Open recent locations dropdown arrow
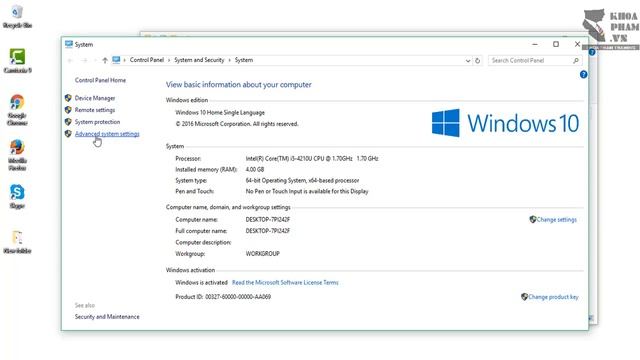Screen dimensions: 640x360 (x=95, y=60)
